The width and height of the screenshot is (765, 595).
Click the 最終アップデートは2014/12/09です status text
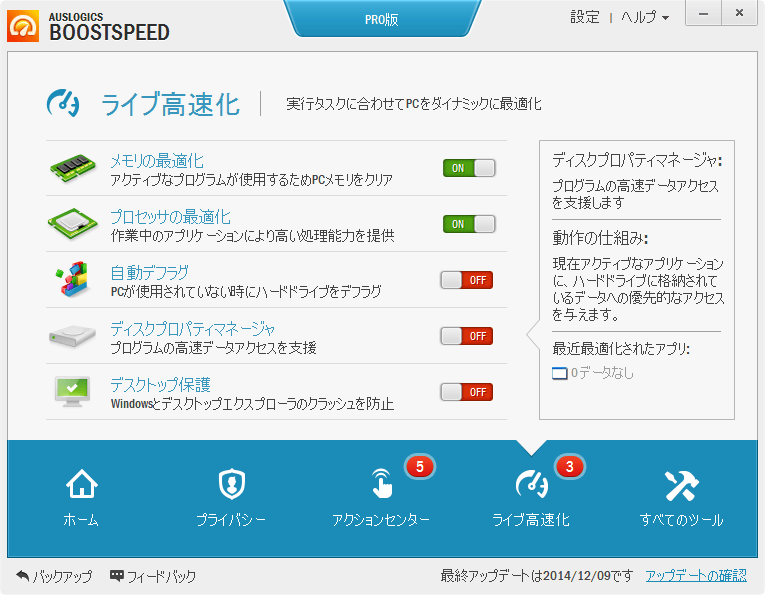[537, 575]
